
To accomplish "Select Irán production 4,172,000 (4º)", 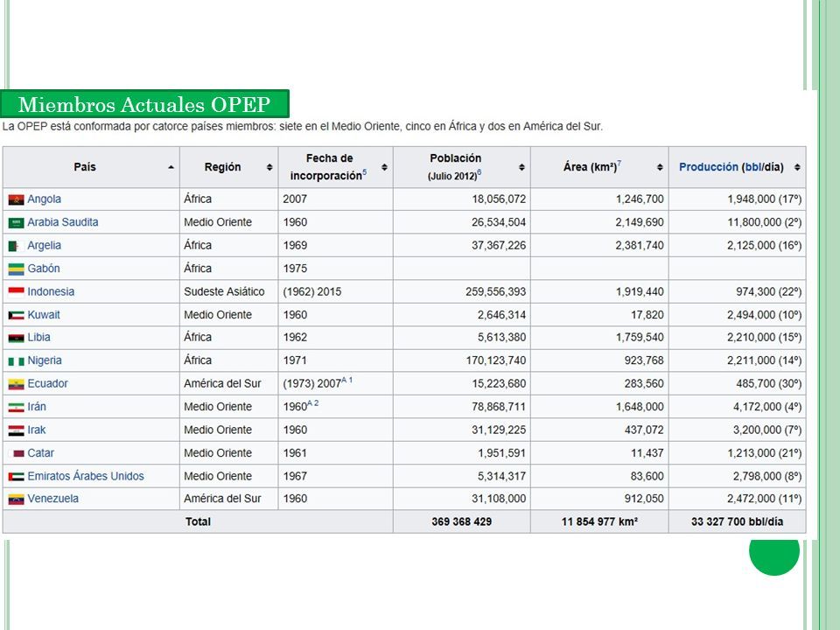I will pos(767,407).
